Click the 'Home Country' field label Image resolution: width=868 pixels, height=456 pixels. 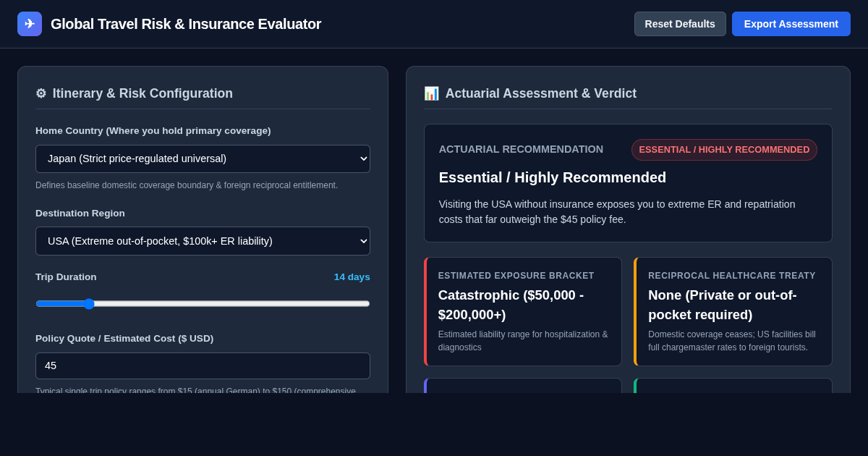click(x=153, y=131)
